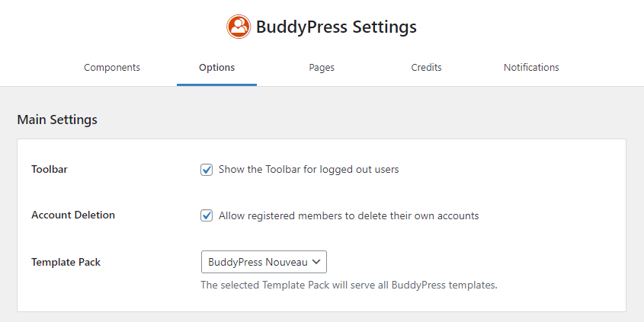Disable the Account Deletion checkbox
Viewport: 644px width, 322px height.
207,215
